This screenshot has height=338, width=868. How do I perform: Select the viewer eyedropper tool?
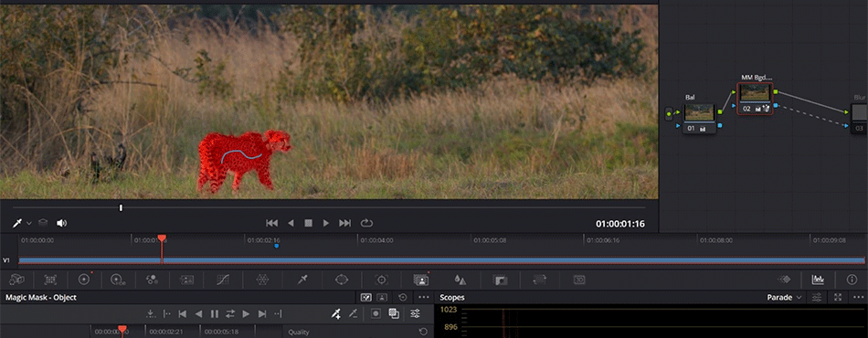[x=17, y=223]
